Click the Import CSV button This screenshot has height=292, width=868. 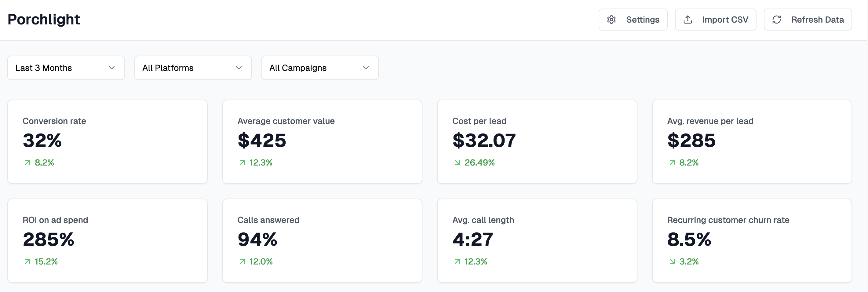(x=716, y=20)
